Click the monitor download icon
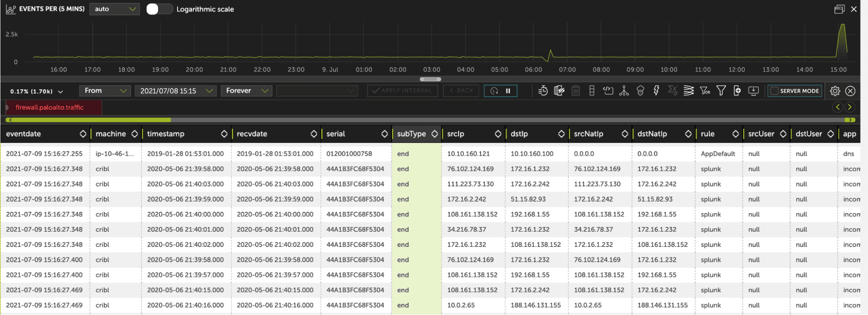 [753, 91]
